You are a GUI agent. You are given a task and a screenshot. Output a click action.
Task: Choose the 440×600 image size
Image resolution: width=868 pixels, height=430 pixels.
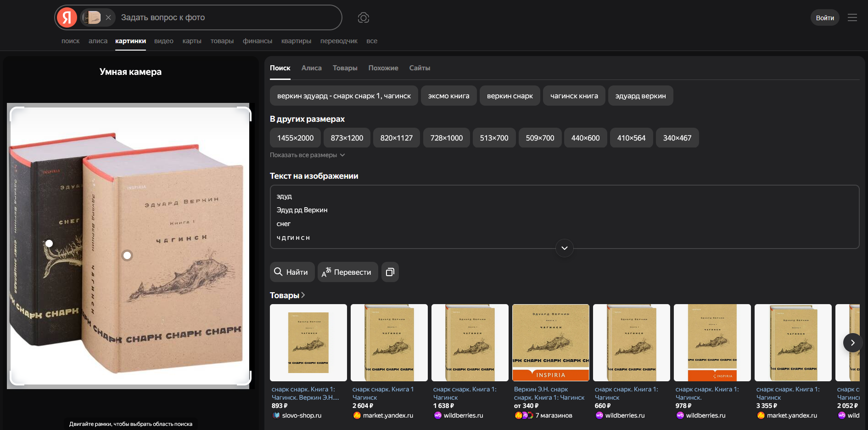(x=586, y=138)
